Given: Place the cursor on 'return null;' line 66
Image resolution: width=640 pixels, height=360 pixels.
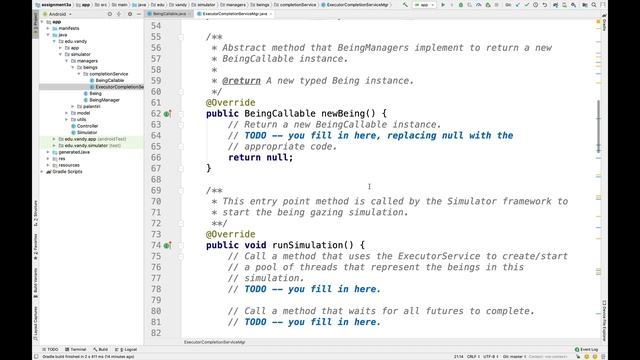Looking at the screenshot, I should click(260, 158).
